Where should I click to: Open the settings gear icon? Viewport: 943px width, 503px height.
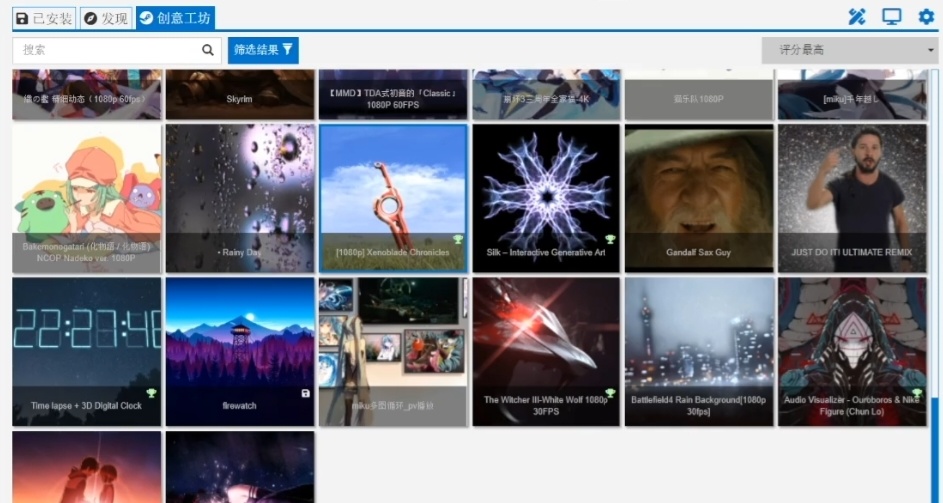click(926, 17)
